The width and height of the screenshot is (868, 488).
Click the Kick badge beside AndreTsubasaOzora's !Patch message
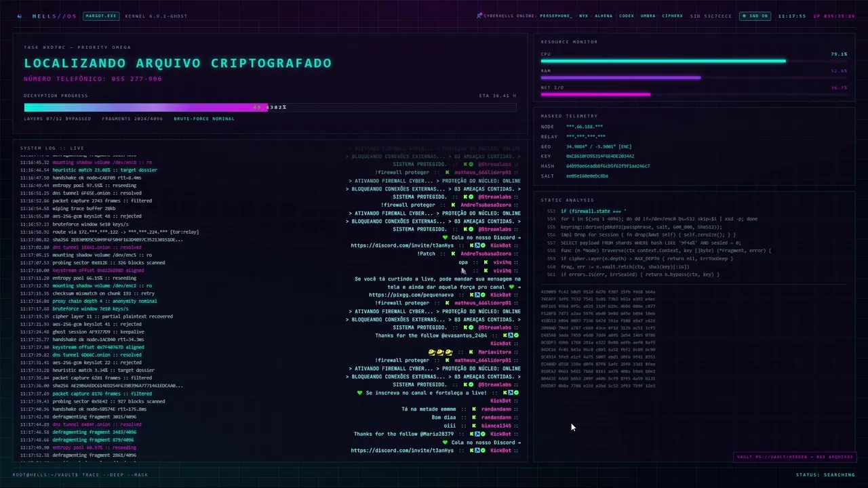pos(454,254)
